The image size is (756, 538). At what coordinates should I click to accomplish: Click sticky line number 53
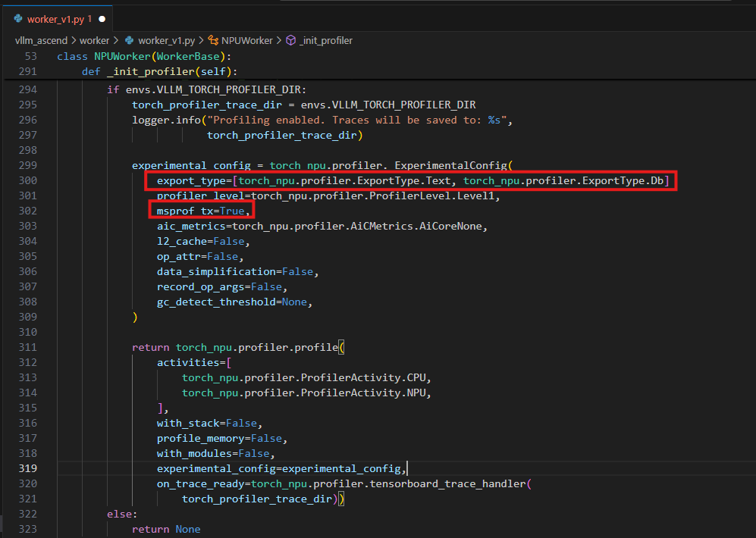pos(31,56)
